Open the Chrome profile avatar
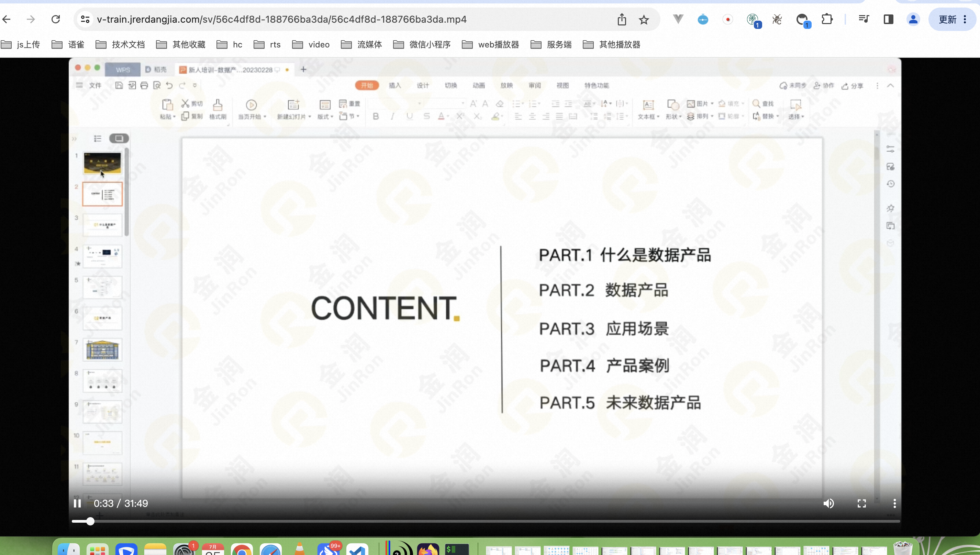 (913, 19)
